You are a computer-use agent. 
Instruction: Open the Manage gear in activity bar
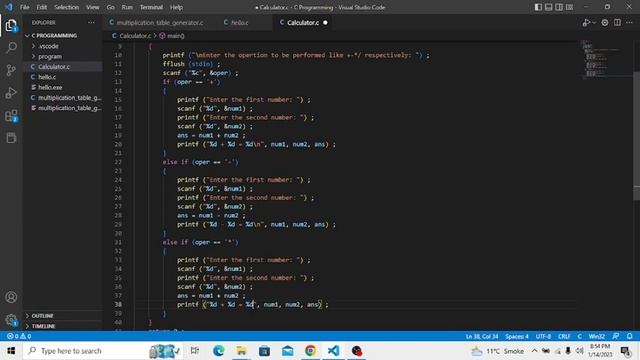[11, 320]
